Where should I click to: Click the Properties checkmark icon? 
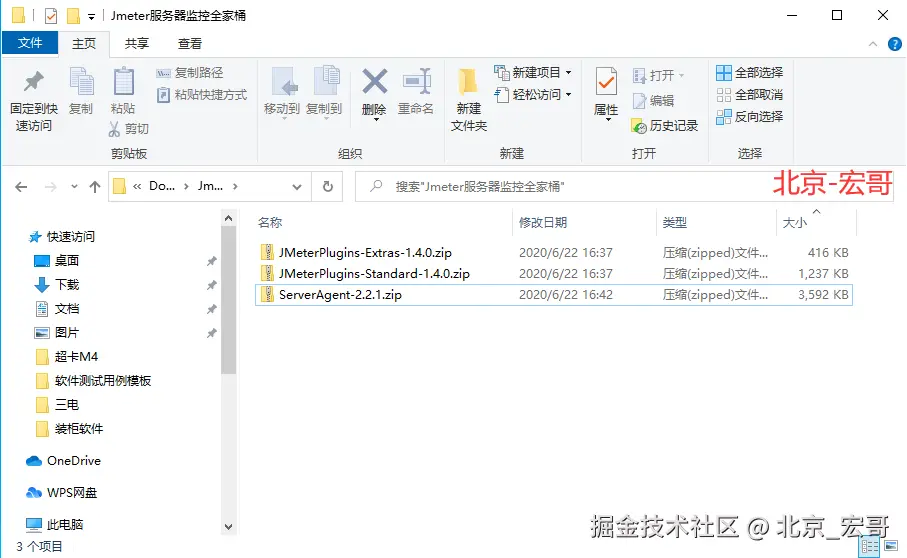click(606, 82)
